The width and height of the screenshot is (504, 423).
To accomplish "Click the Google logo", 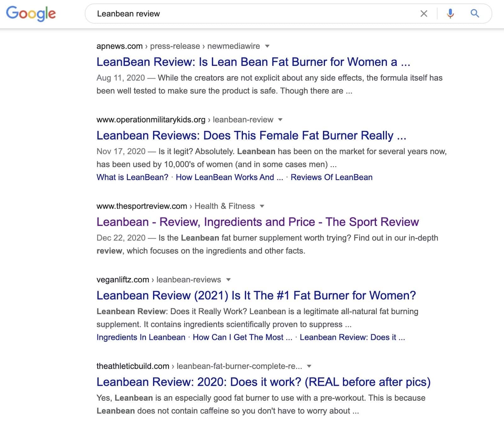I will click(x=31, y=14).
